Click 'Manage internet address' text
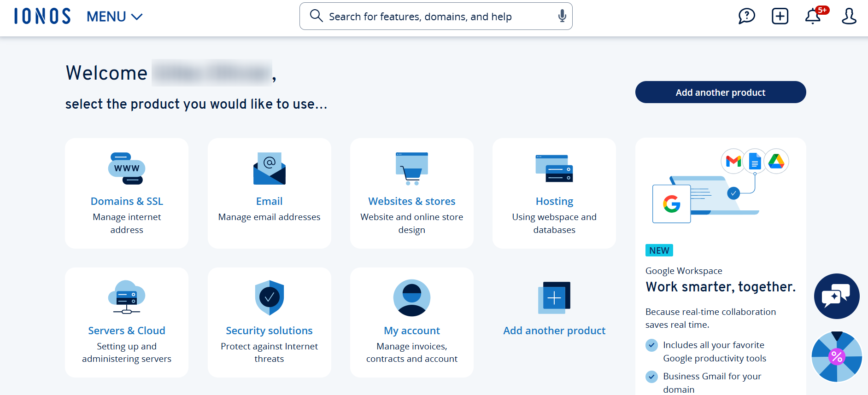The width and height of the screenshot is (868, 395). click(127, 223)
